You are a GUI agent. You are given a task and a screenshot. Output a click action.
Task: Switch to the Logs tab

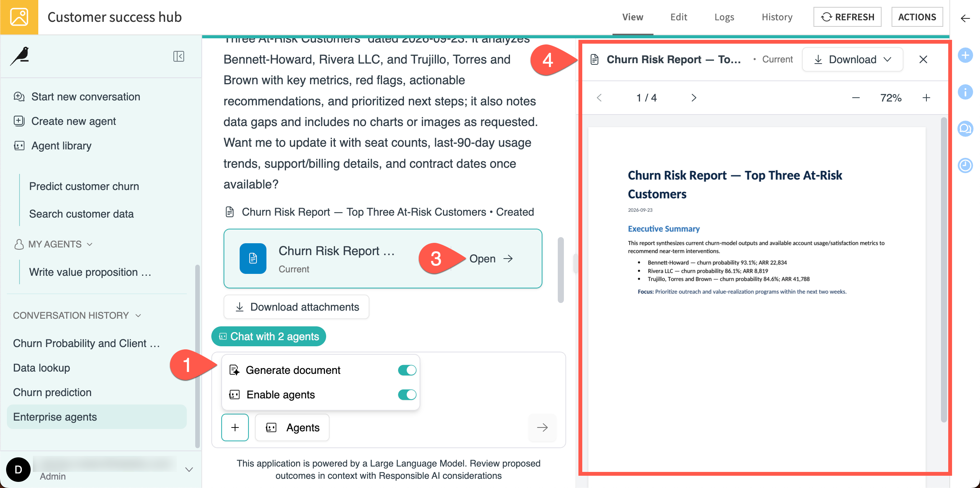[724, 17]
